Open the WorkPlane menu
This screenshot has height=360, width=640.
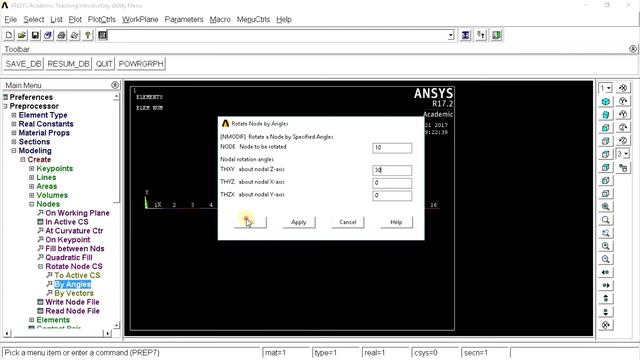(x=140, y=19)
